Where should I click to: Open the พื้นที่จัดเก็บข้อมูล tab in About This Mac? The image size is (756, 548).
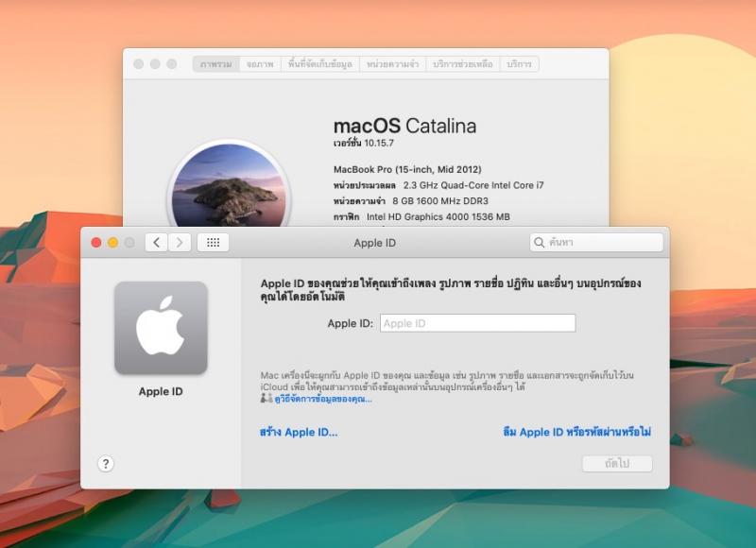pos(320,64)
